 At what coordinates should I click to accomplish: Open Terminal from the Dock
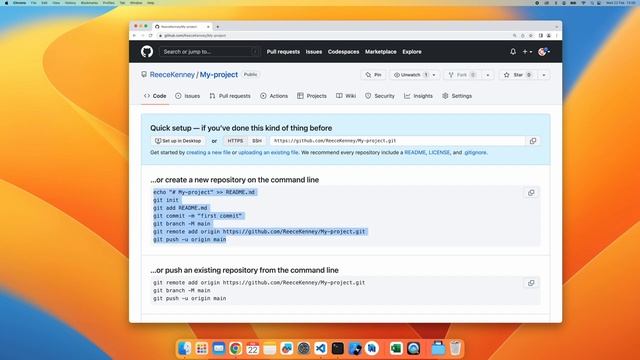[x=338, y=348]
